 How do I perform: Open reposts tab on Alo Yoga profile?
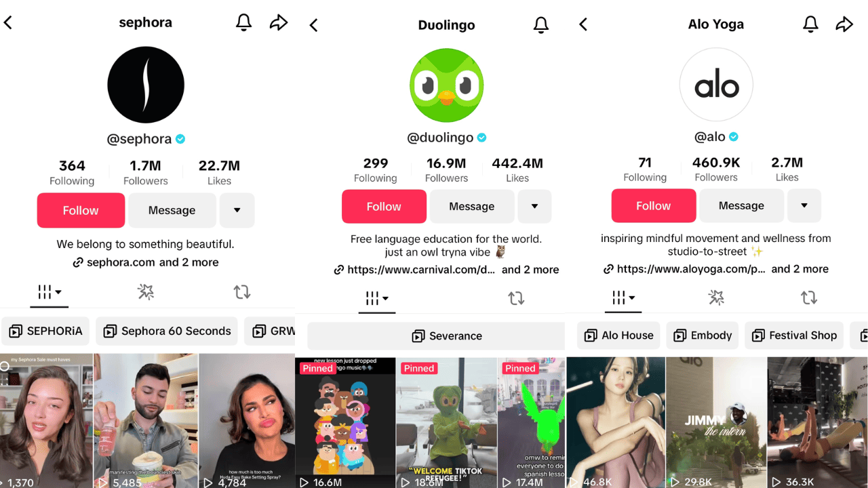pyautogui.click(x=808, y=297)
